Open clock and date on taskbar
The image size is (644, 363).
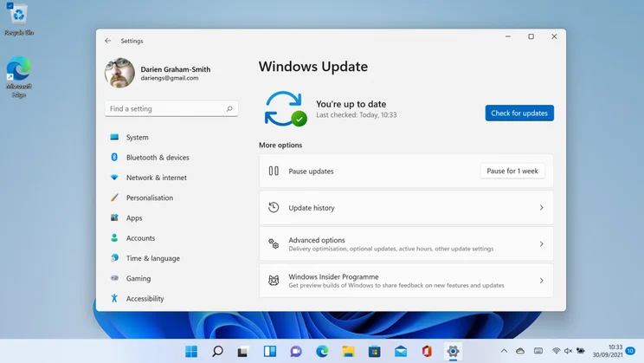click(x=608, y=351)
